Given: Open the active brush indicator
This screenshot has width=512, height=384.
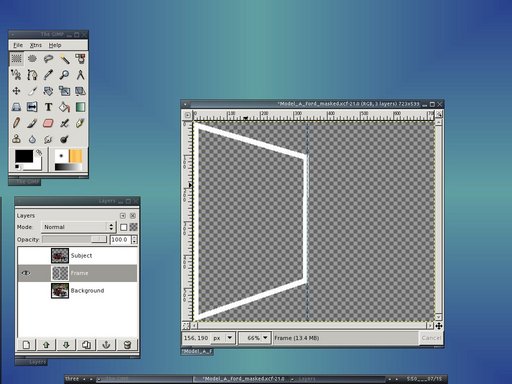Looking at the screenshot, I should pyautogui.click(x=61, y=156).
